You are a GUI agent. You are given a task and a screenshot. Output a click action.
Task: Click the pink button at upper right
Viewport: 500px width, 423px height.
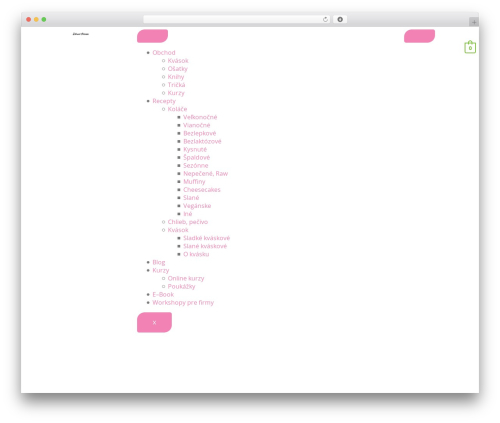pos(419,36)
